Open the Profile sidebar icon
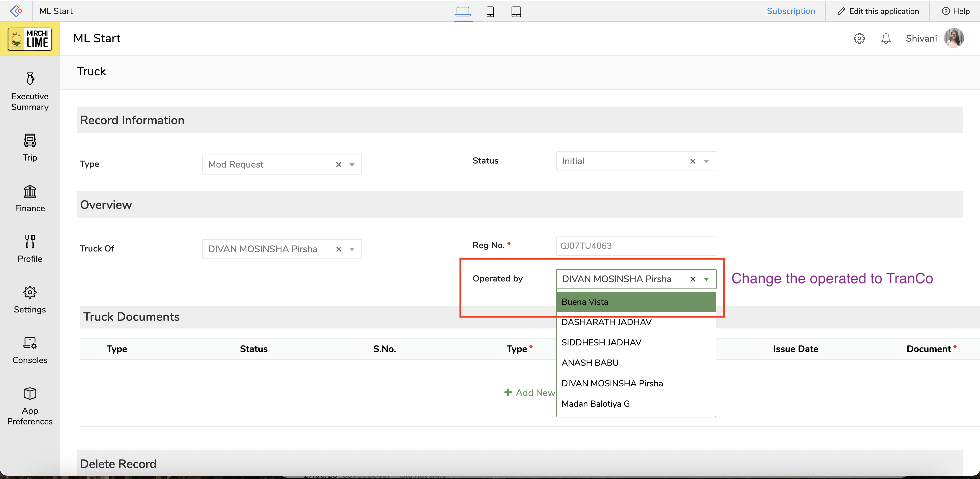 [x=30, y=242]
